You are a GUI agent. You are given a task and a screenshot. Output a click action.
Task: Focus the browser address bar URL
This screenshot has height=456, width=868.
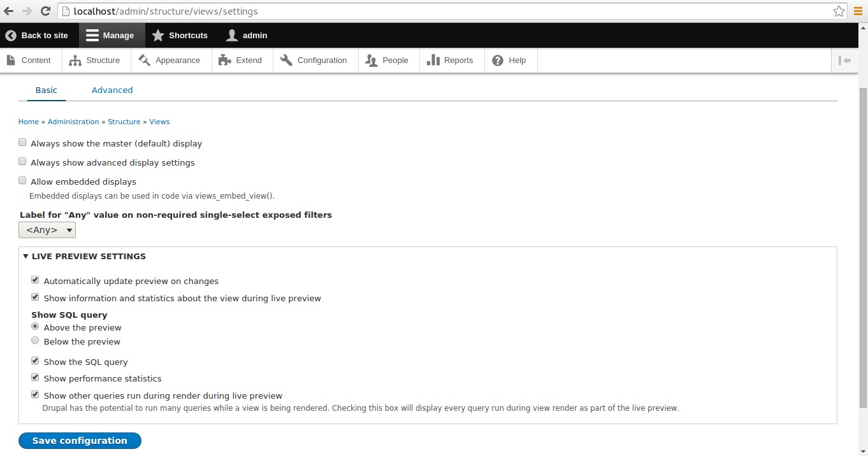[x=166, y=11]
